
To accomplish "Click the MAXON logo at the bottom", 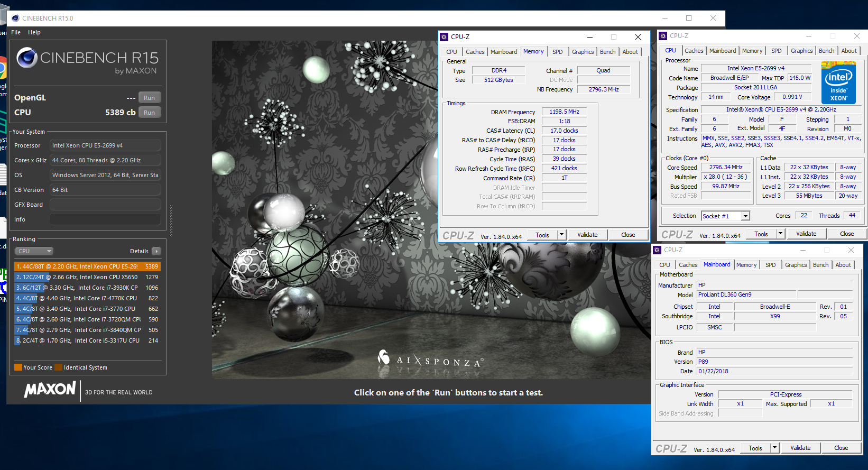I will [x=50, y=390].
